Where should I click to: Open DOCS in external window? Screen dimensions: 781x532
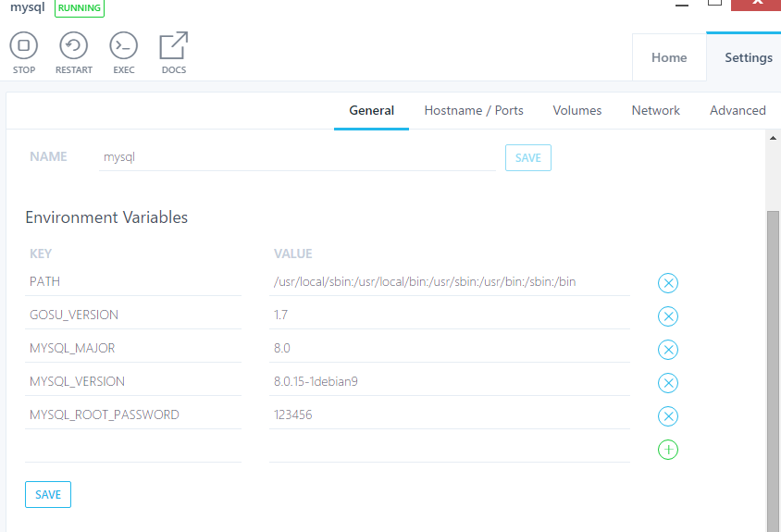tap(173, 53)
